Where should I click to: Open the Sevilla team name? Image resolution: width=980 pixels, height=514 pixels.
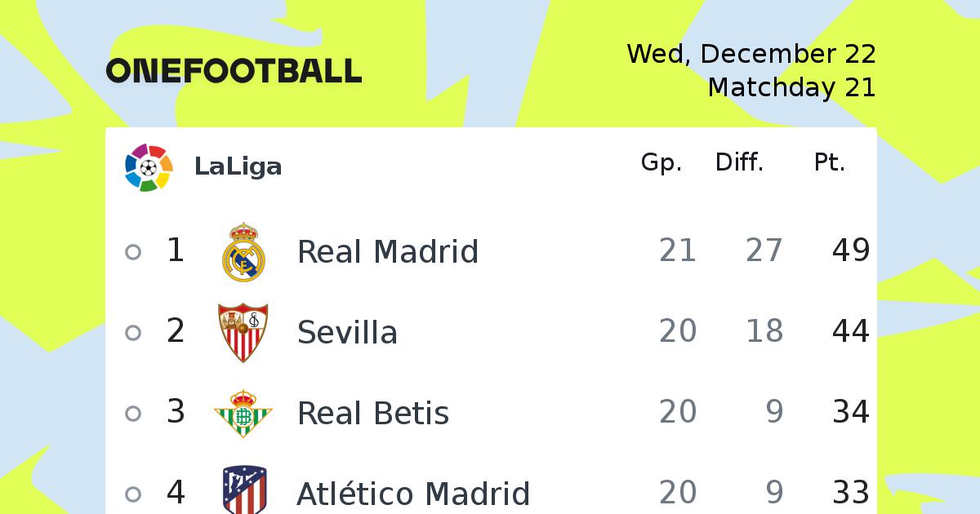coord(347,332)
